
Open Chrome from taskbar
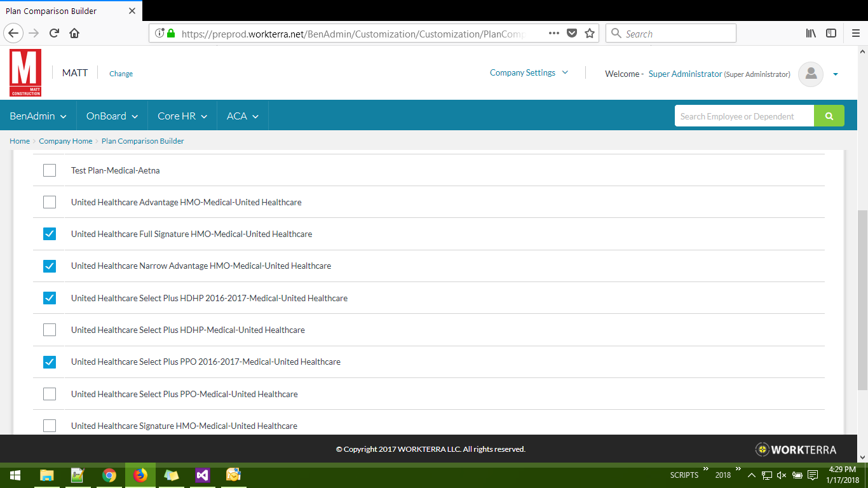(x=109, y=475)
